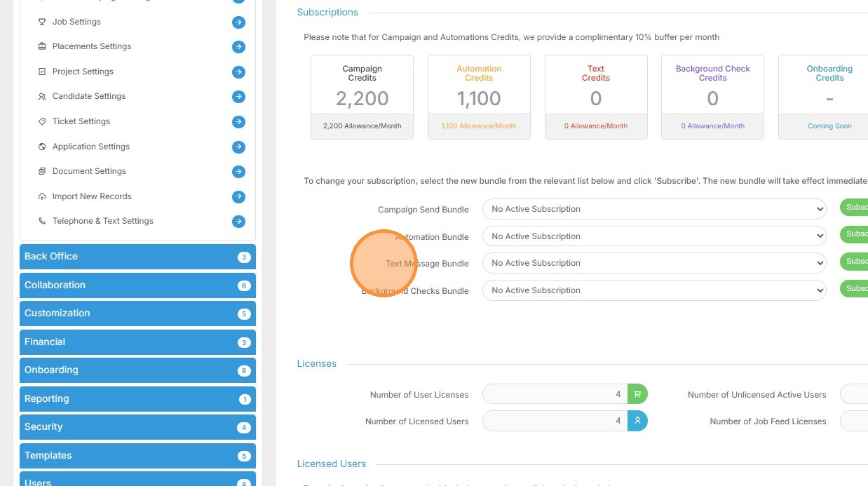Click the Subscriptions section heading
This screenshot has width=868, height=486.
[327, 13]
